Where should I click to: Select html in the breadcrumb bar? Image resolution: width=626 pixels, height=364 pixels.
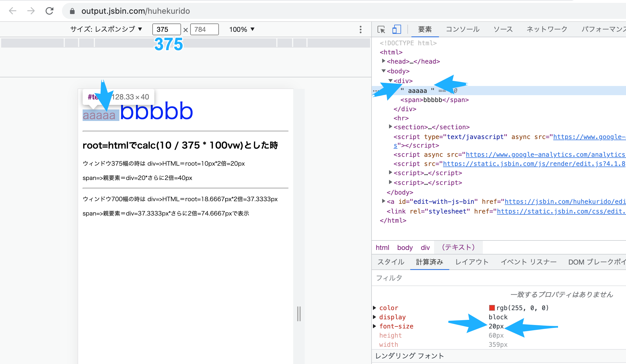(x=382, y=247)
